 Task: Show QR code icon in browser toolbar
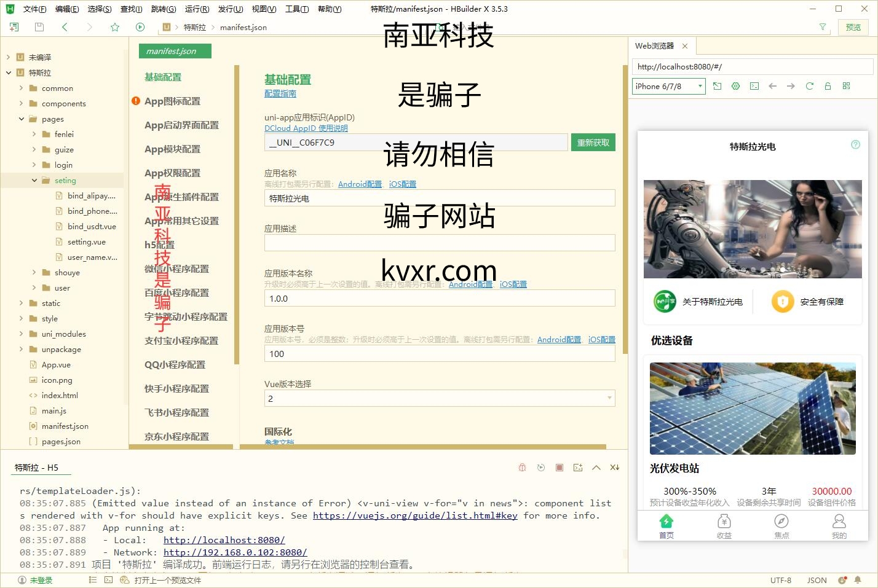(x=847, y=86)
